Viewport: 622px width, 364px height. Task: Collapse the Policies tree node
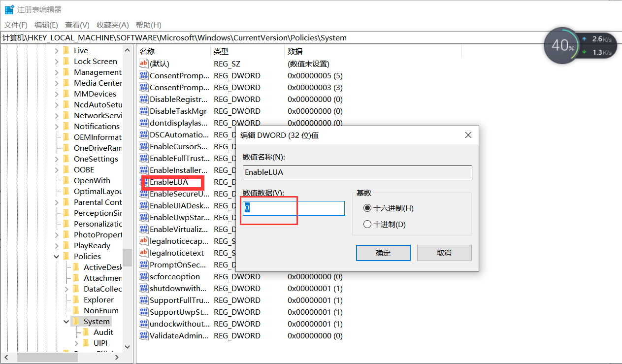click(x=57, y=256)
